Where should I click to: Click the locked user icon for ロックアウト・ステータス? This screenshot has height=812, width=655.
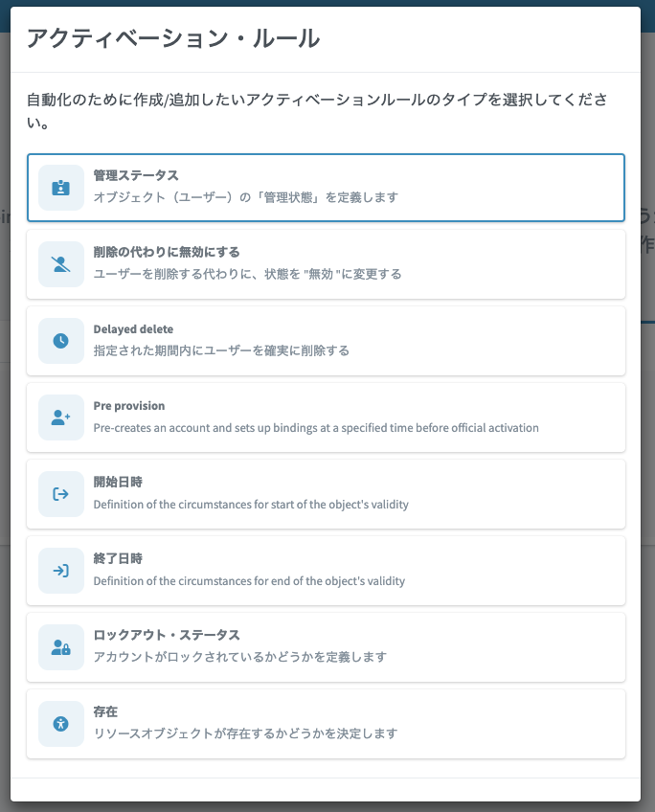(x=61, y=647)
